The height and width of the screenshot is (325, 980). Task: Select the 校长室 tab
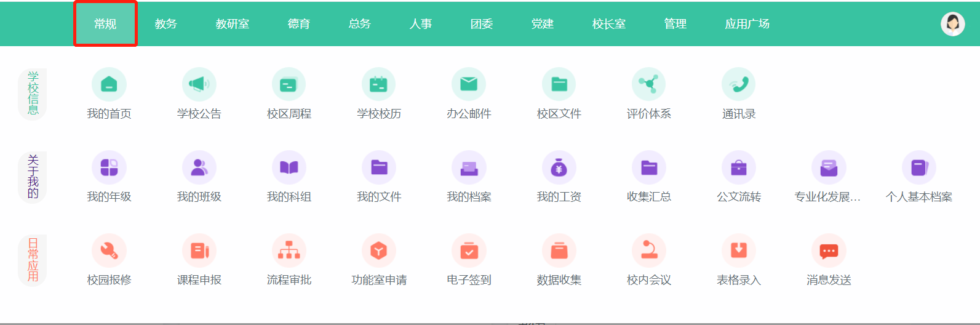pyautogui.click(x=608, y=24)
